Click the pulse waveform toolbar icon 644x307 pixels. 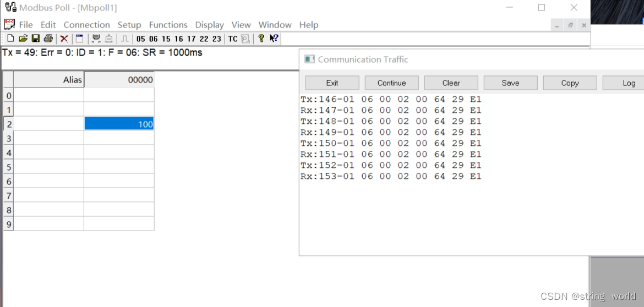(125, 39)
